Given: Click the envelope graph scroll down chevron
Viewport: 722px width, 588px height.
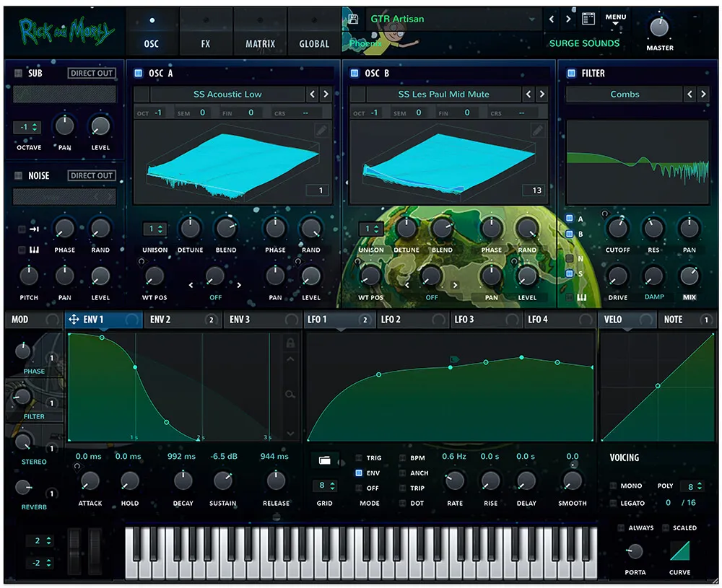Looking at the screenshot, I should (x=290, y=434).
